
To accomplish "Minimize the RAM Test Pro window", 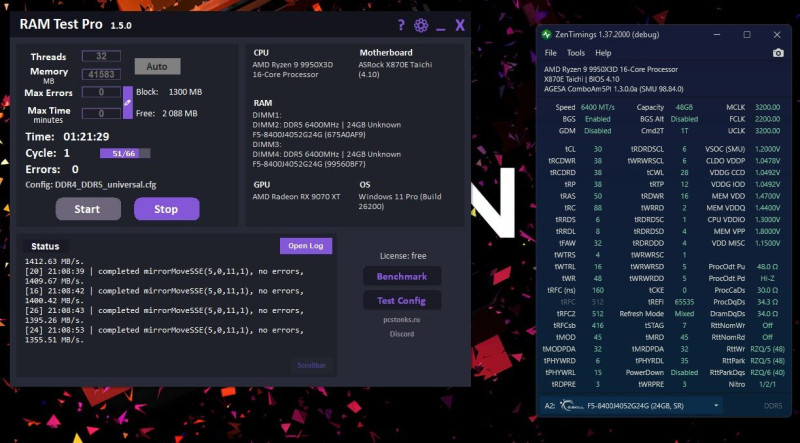I will [441, 29].
